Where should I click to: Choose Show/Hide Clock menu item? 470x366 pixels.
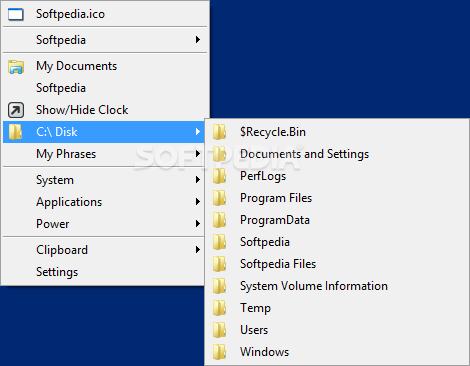click(x=105, y=110)
